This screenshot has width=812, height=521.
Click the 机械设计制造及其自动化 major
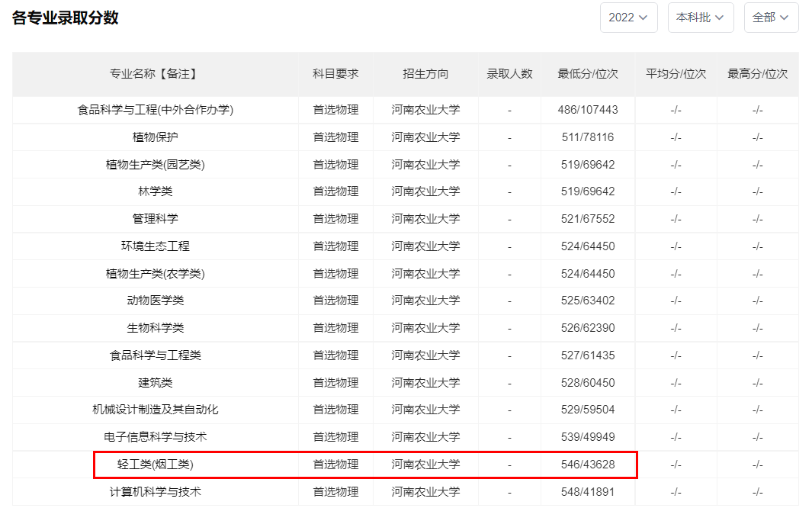point(155,410)
